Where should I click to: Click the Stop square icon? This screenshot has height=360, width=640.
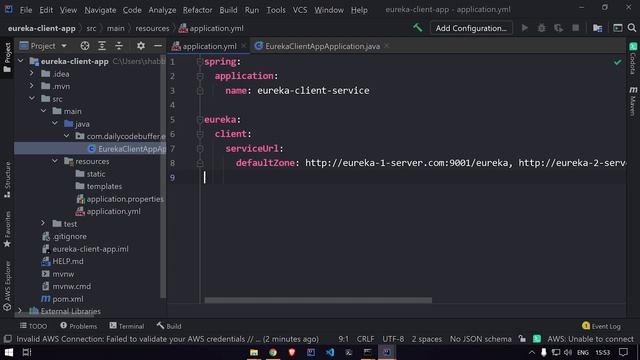[x=576, y=28]
